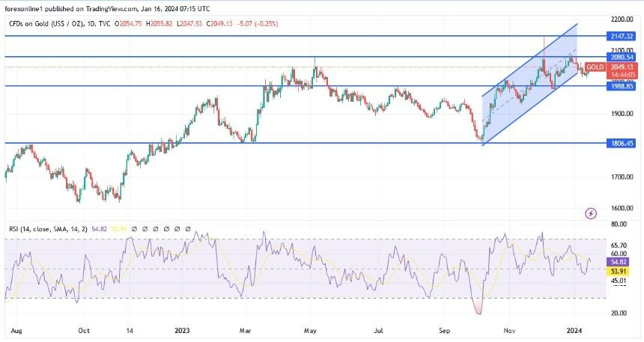Click the 45.01 RSI axis label

[x=619, y=281]
